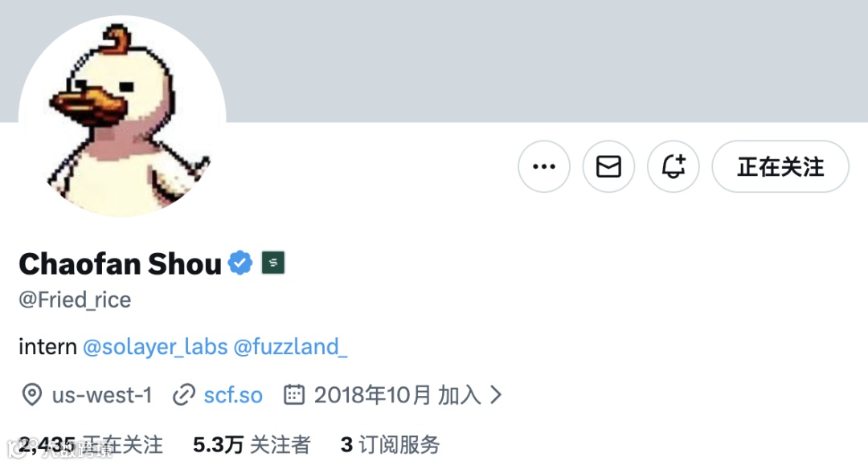This screenshot has height=465, width=868.
Task: Expand join date details chevron arrow
Action: point(497,395)
